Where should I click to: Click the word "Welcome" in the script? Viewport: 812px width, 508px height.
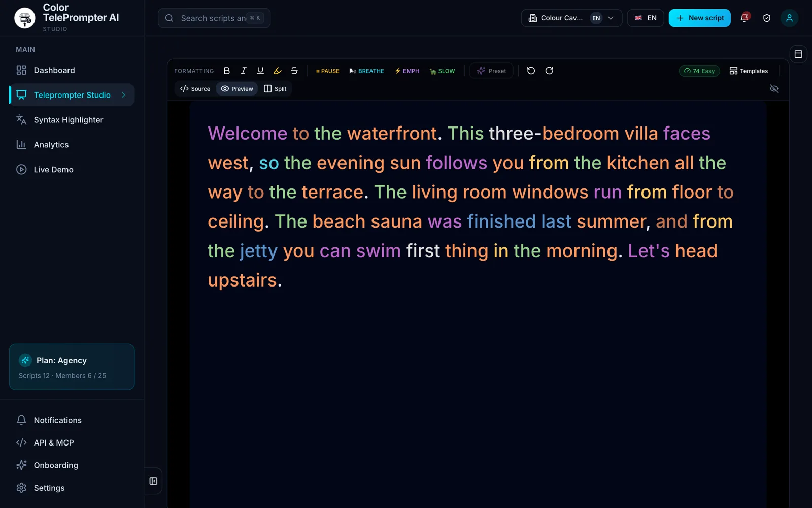click(248, 133)
